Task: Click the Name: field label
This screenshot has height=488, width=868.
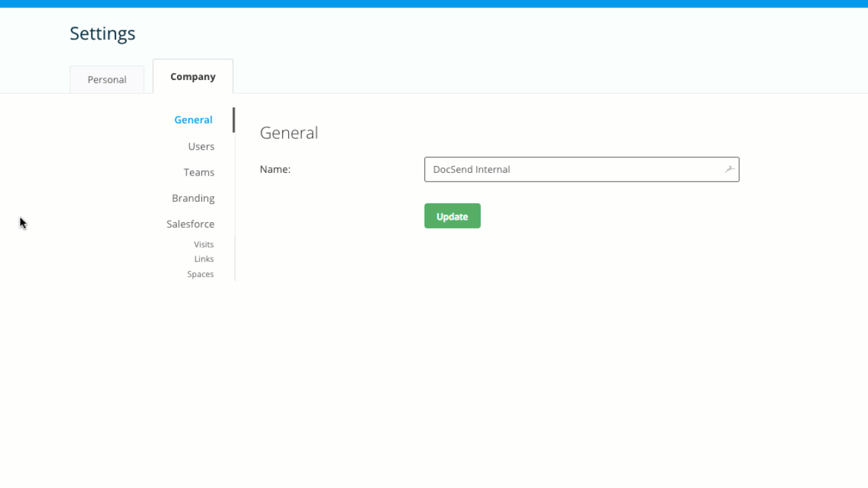Action: (x=275, y=169)
